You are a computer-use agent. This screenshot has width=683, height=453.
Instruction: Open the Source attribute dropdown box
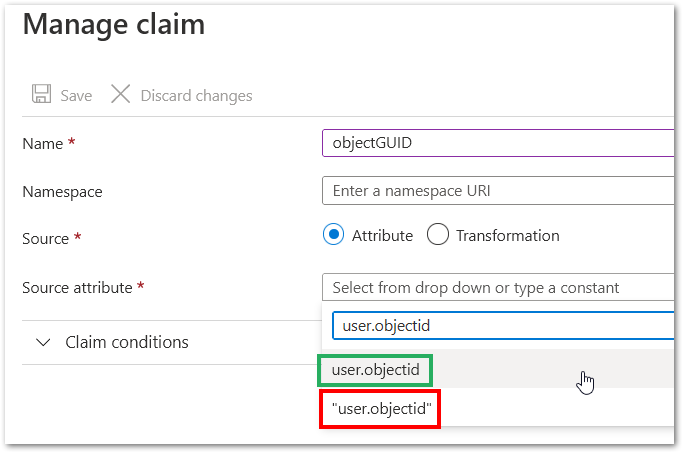[x=498, y=287]
